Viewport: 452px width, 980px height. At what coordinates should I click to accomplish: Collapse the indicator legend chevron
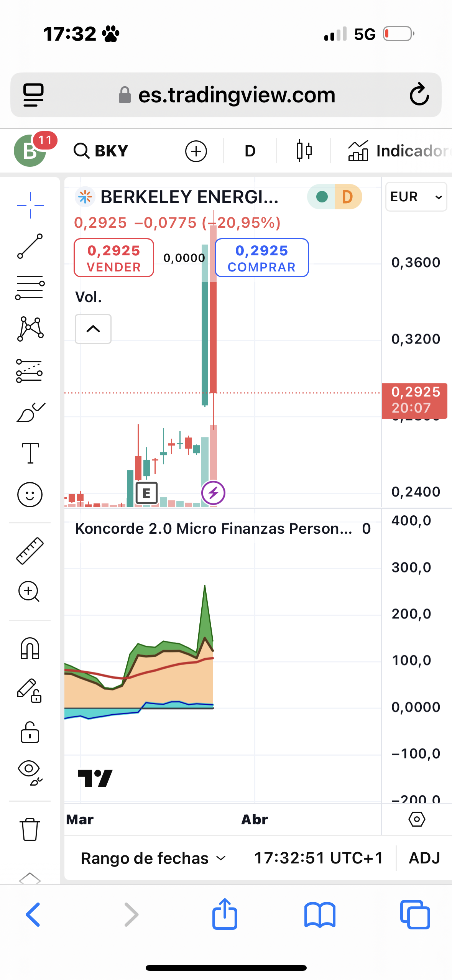[x=93, y=329]
